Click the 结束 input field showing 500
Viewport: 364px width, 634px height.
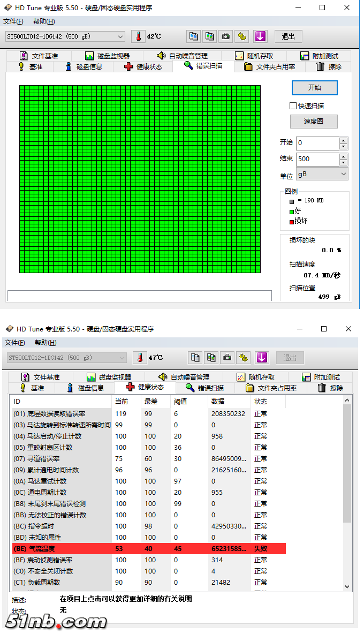click(317, 159)
